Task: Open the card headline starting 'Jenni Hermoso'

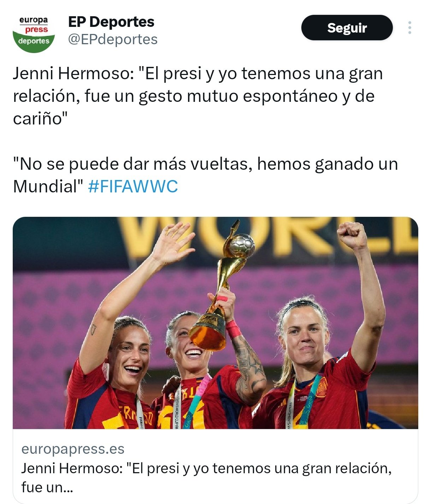Action: [x=206, y=477]
